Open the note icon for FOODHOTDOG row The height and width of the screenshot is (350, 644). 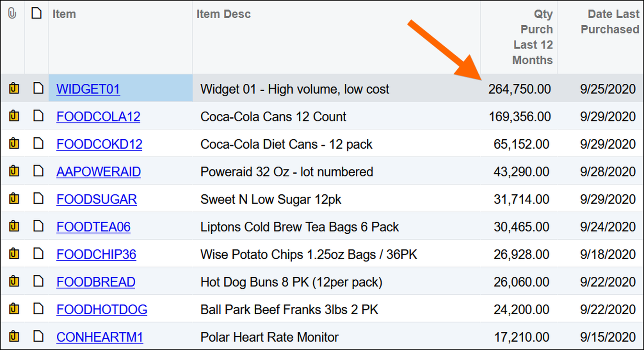[38, 309]
